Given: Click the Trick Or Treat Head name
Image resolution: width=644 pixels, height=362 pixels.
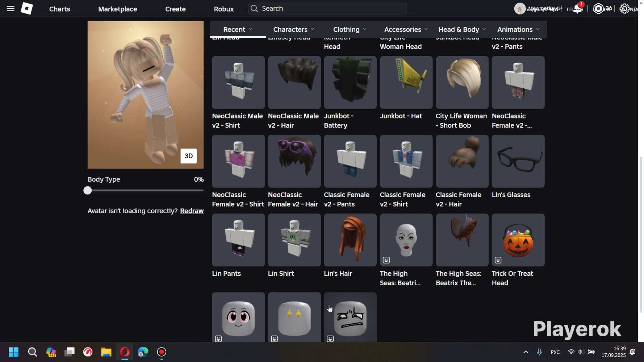Looking at the screenshot, I should tap(513, 278).
